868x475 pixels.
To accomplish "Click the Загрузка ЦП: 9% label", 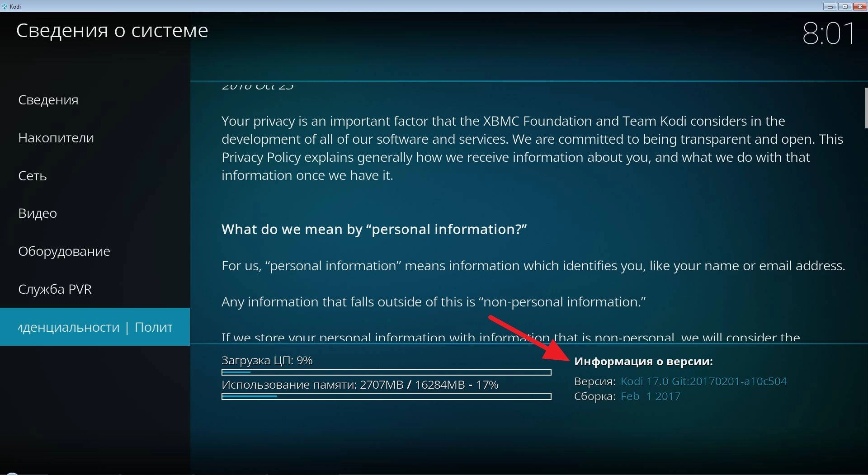I will (267, 360).
